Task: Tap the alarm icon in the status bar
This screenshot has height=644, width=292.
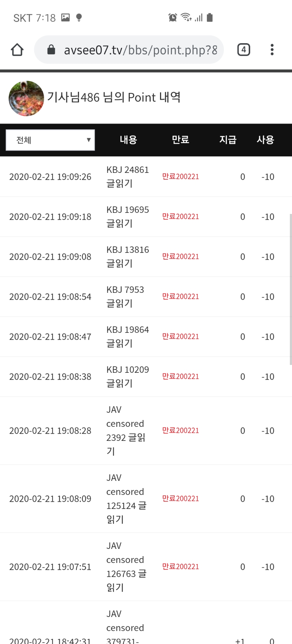Action: pyautogui.click(x=173, y=17)
